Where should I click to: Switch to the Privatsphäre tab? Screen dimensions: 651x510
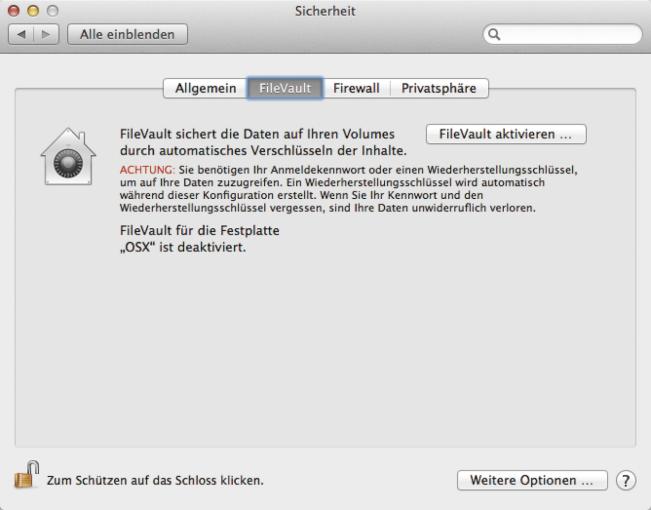[x=439, y=88]
